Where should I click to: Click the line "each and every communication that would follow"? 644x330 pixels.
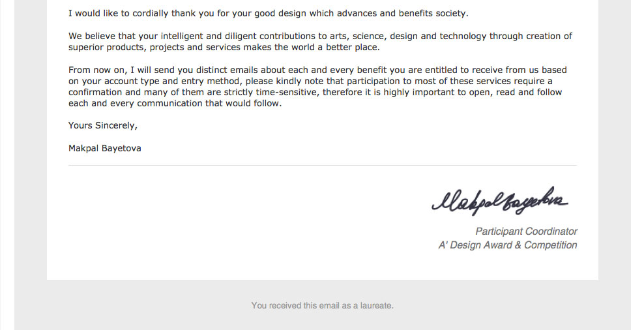coord(175,104)
